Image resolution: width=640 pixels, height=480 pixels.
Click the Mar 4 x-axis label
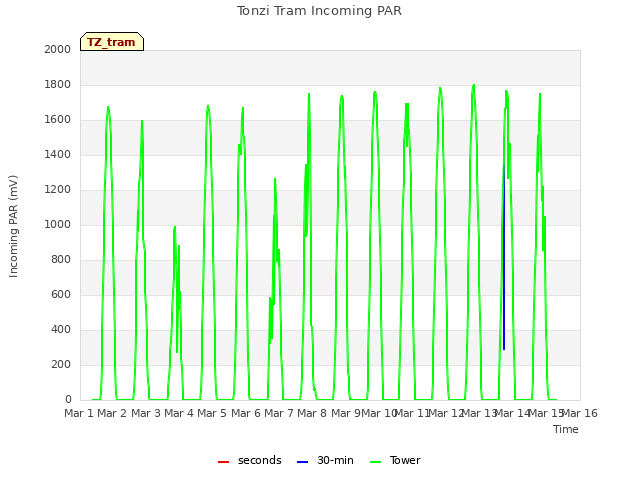pos(179,413)
